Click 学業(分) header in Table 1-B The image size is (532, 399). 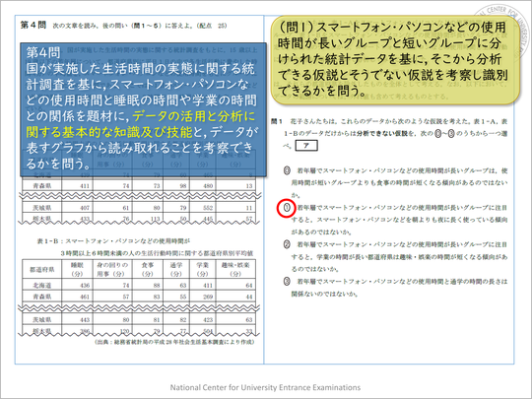click(203, 269)
